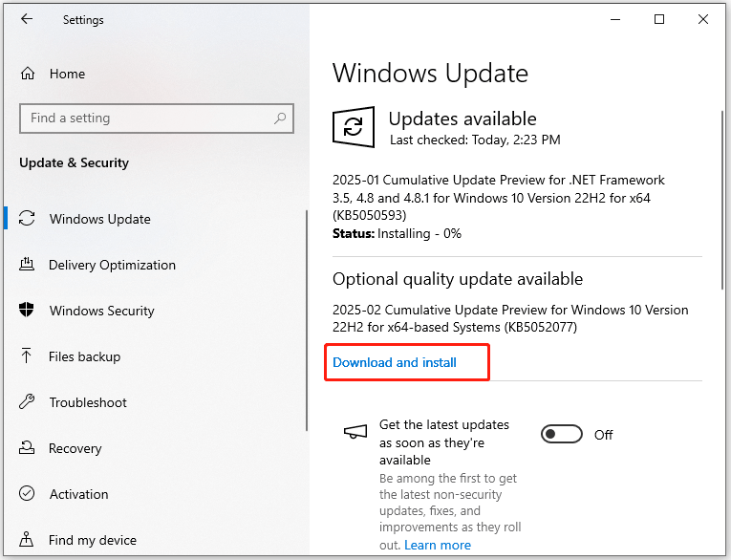This screenshot has width=731, height=560.
Task: Click the Windows Security shield icon
Action: pyautogui.click(x=28, y=311)
